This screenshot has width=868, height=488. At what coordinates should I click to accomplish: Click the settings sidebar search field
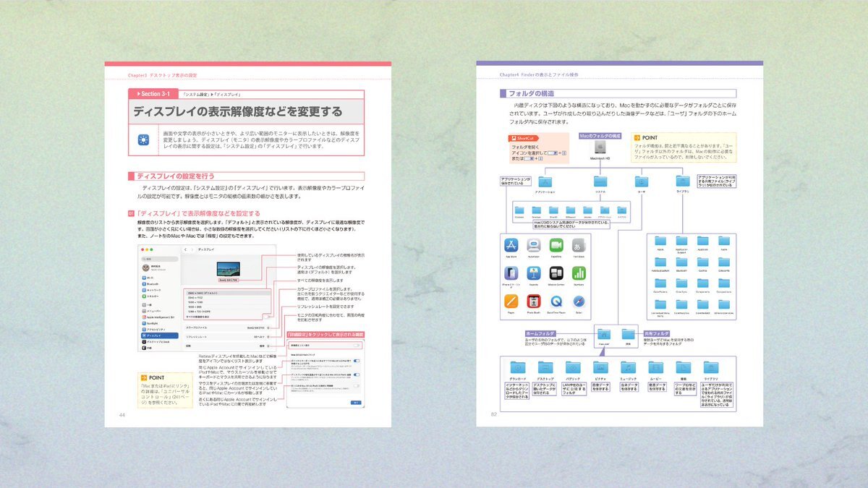(159, 257)
